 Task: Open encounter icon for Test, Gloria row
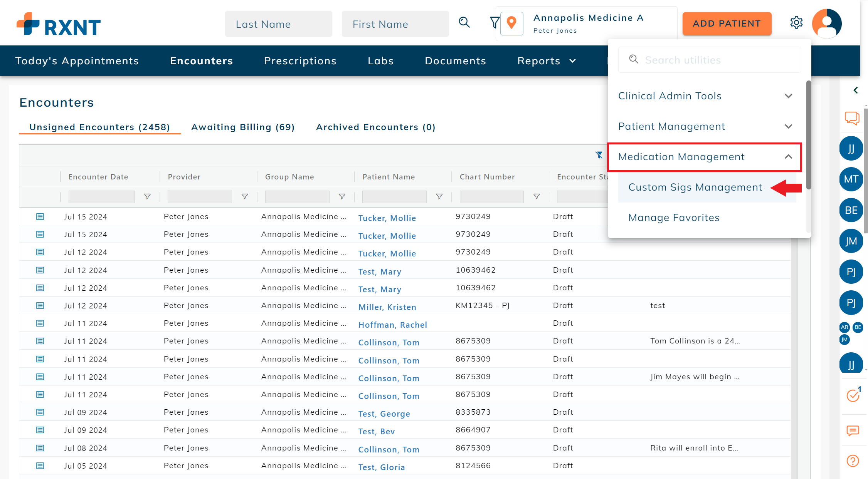coord(40,466)
